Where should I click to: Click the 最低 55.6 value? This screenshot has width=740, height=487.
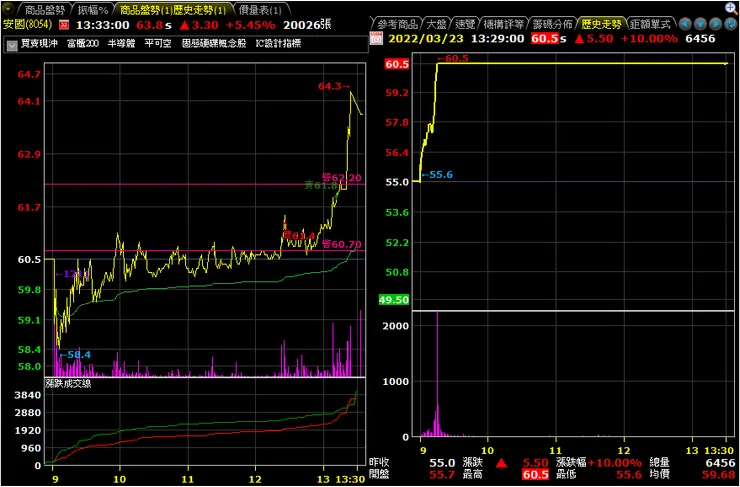(x=628, y=475)
